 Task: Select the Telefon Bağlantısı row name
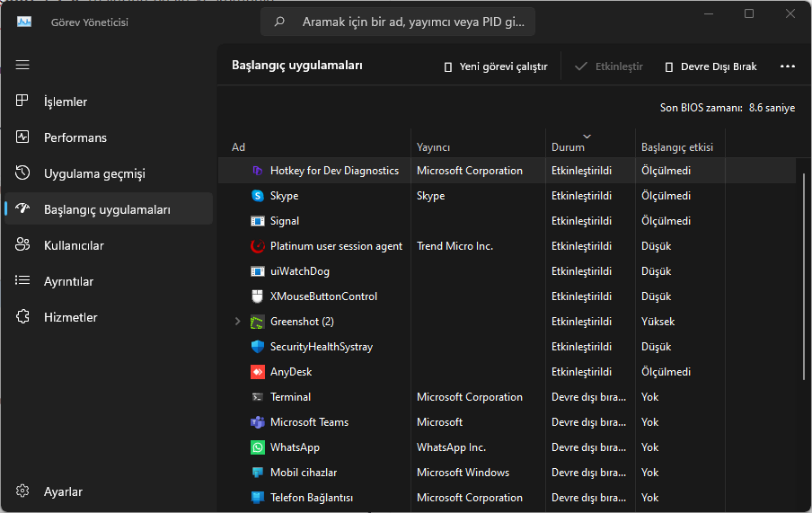pyautogui.click(x=312, y=498)
